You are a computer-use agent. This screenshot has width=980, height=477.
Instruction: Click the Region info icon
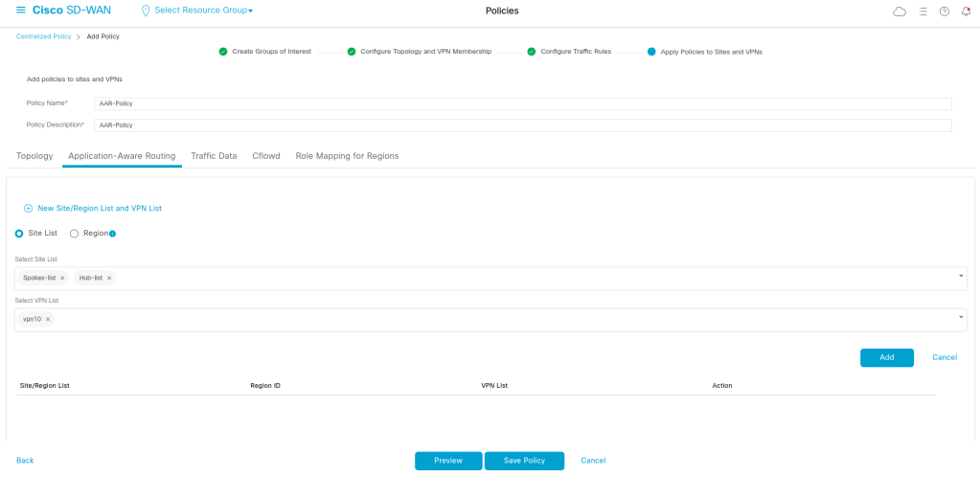click(112, 234)
